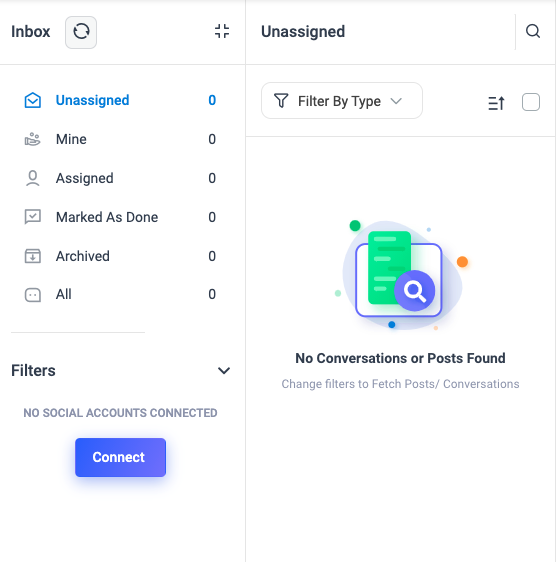Click the Assigned person icon

point(33,178)
